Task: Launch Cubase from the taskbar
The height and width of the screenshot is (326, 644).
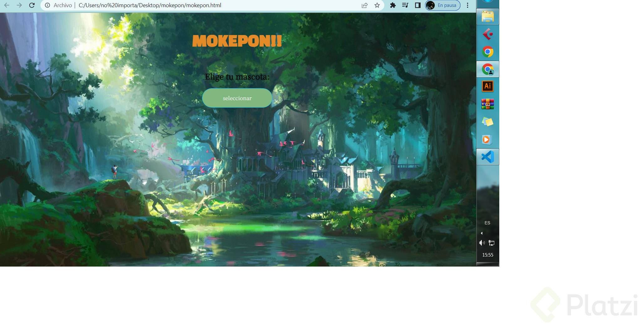Action: (488, 34)
